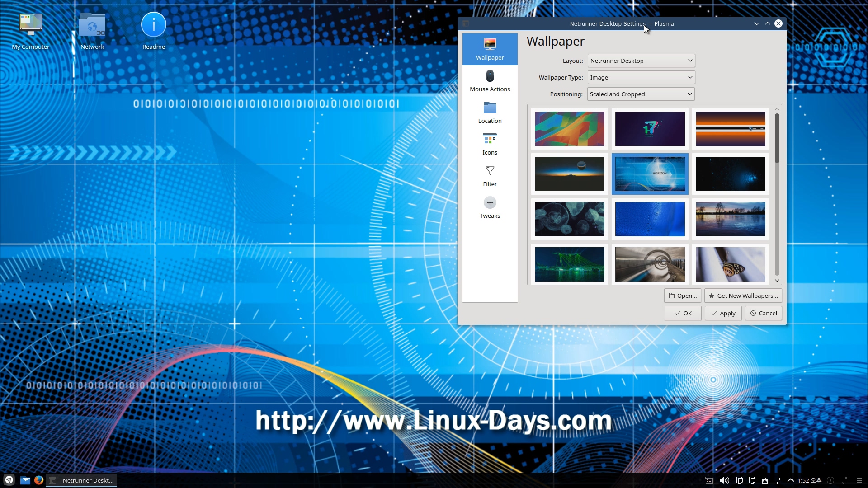Select the highlighted blue Horizon wallpaper
Viewport: 868px width, 488px height.
coord(650,174)
